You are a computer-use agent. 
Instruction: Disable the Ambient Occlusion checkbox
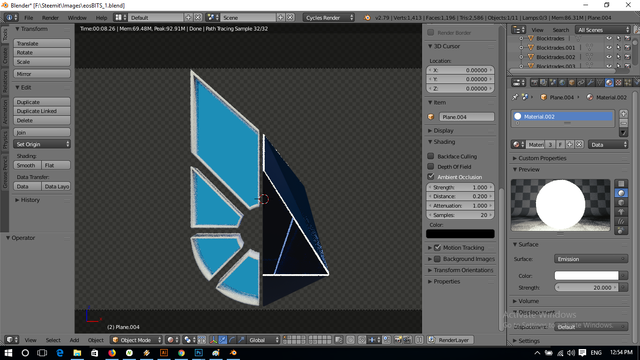point(431,176)
